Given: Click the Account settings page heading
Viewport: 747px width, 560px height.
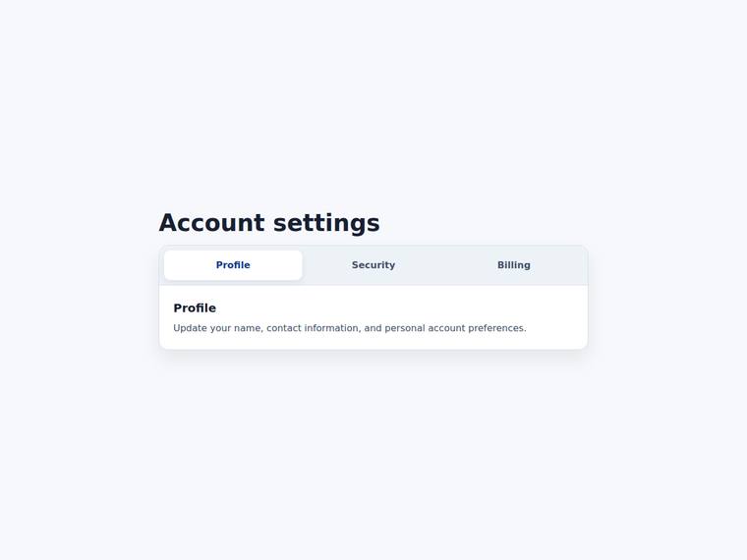Looking at the screenshot, I should 269,223.
